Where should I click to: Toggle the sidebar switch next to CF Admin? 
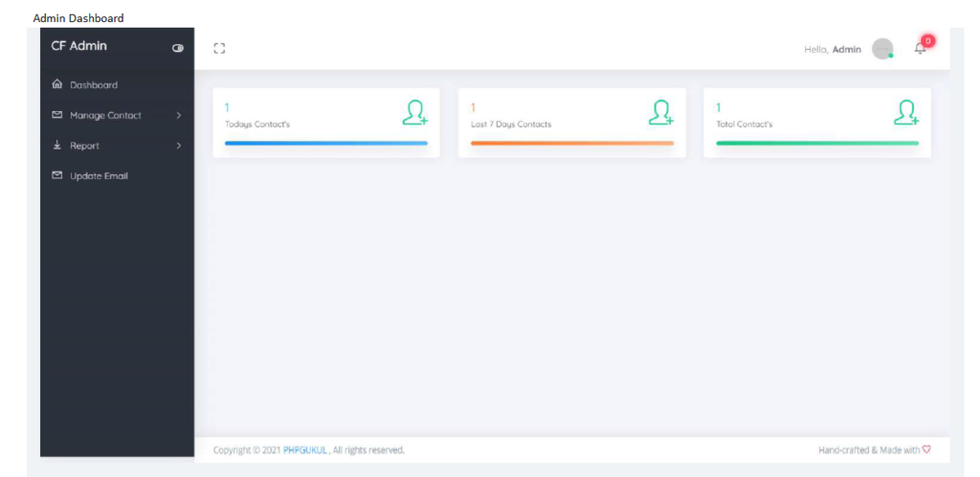[x=178, y=48]
